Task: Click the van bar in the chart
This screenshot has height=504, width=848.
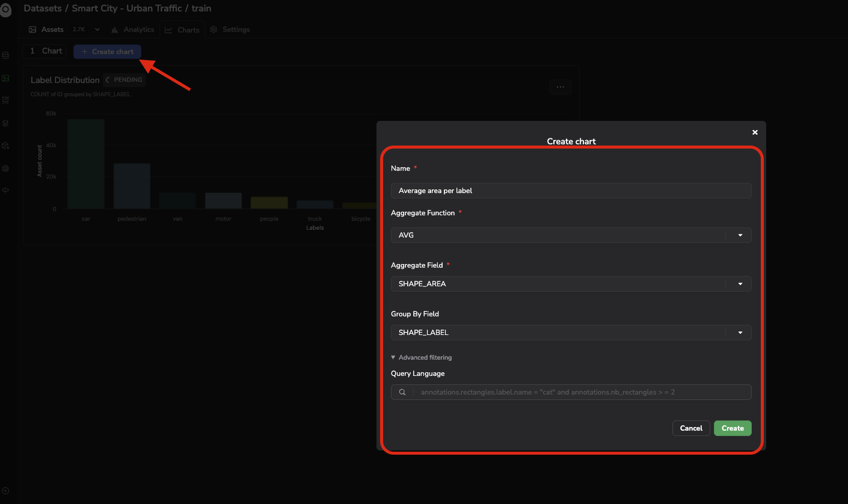Action: click(177, 201)
